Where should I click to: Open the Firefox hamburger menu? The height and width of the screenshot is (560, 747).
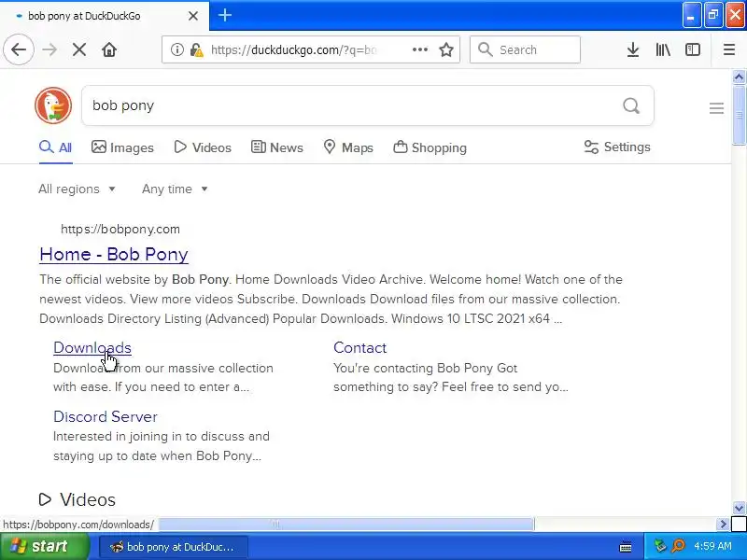tap(729, 49)
